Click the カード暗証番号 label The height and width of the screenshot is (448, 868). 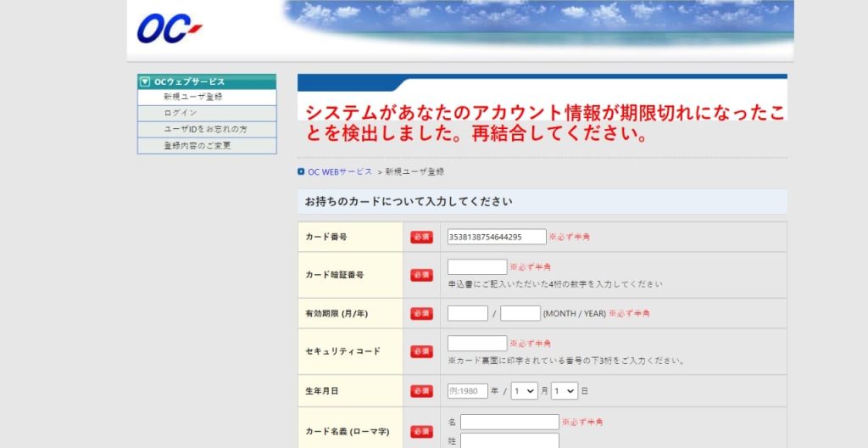[x=334, y=275]
